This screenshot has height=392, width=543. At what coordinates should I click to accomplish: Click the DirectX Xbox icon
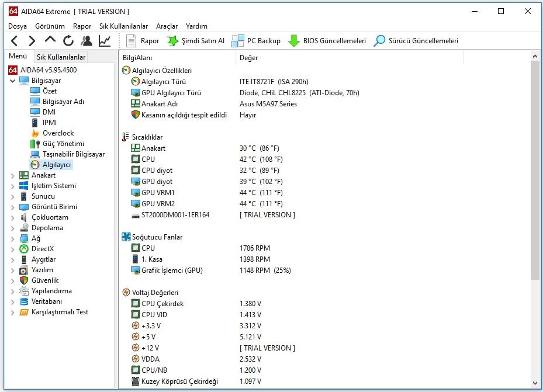[x=24, y=249]
